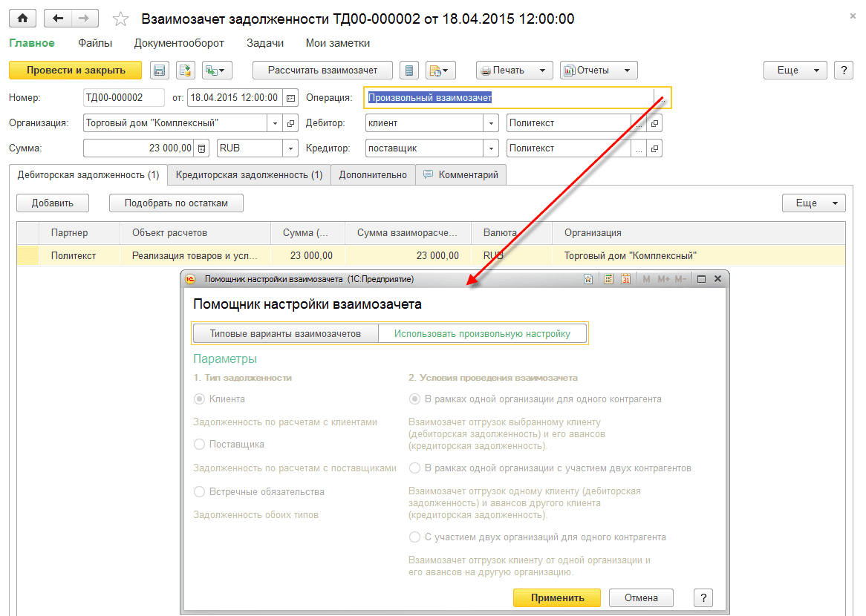866x616 pixels.
Task: Click the post document icon
Action: click(x=186, y=70)
